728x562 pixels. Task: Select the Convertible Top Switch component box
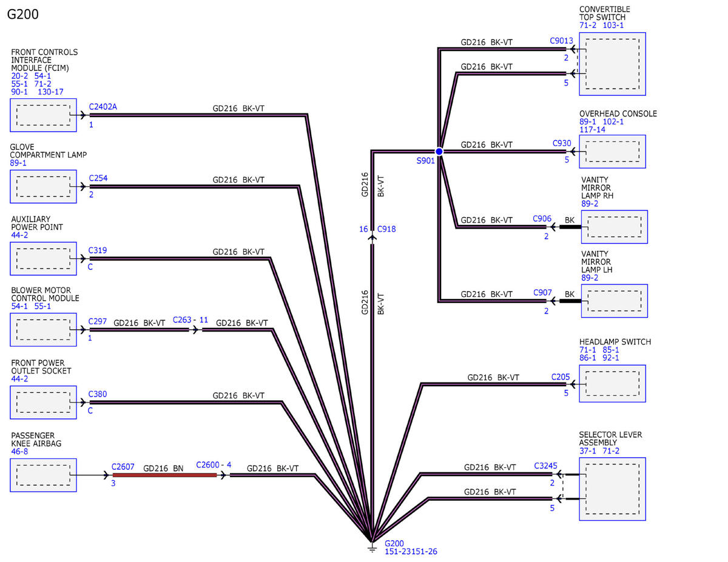tap(612, 64)
